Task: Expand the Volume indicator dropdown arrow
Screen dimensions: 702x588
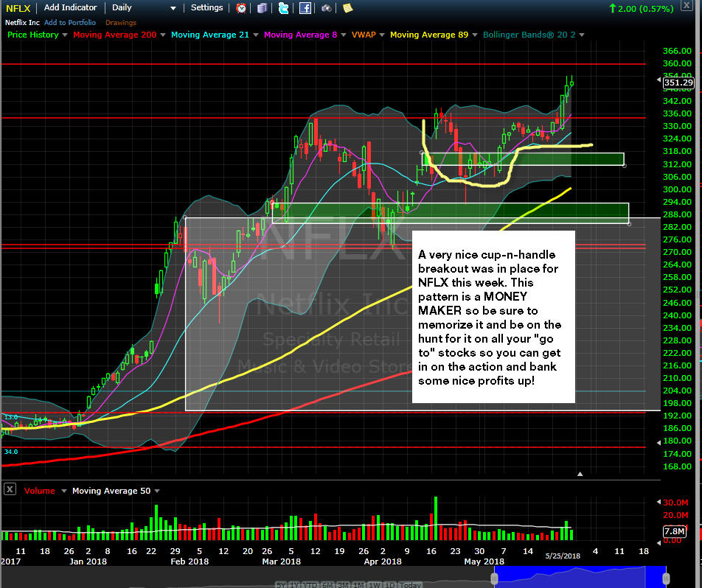Action: point(63,491)
